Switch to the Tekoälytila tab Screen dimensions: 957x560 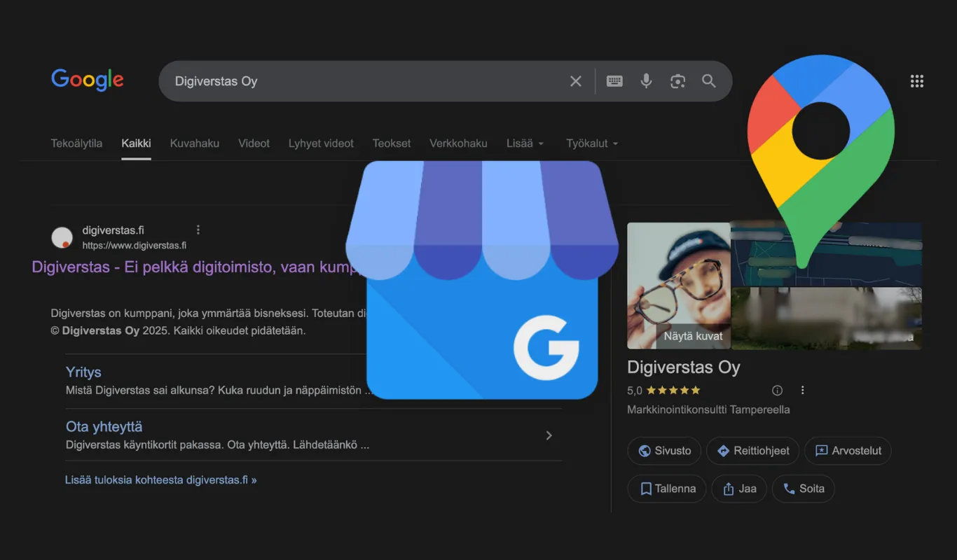(x=76, y=143)
